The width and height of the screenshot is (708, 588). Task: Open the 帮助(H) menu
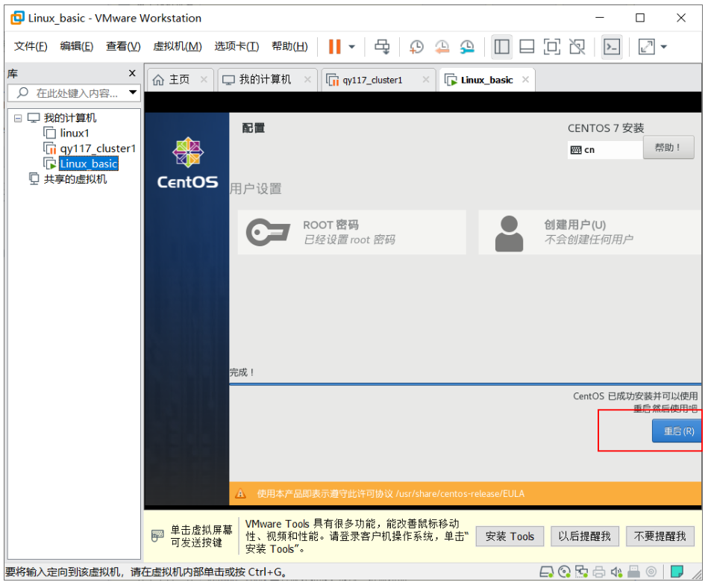click(x=289, y=46)
